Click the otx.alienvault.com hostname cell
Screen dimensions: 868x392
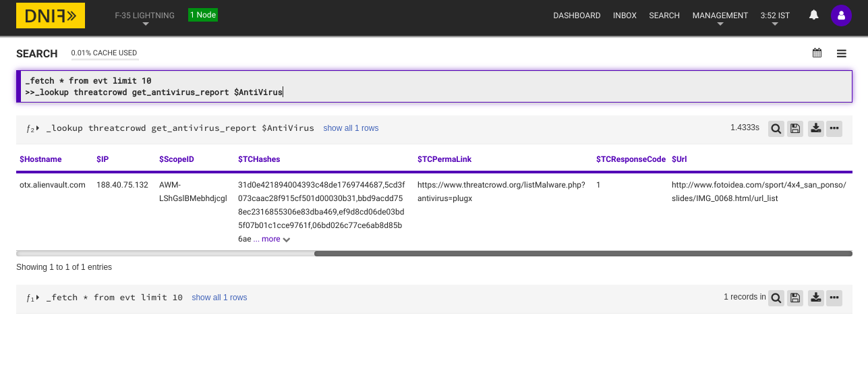[x=53, y=185]
